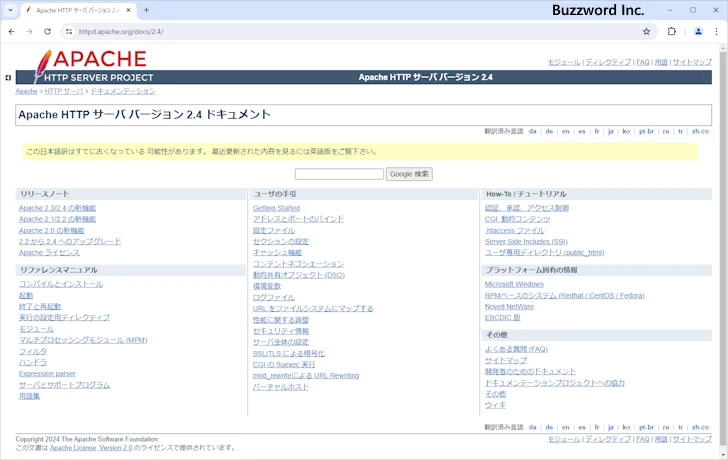728x460 pixels.
Task: Open Microsoft Windows platform link
Action: point(514,284)
